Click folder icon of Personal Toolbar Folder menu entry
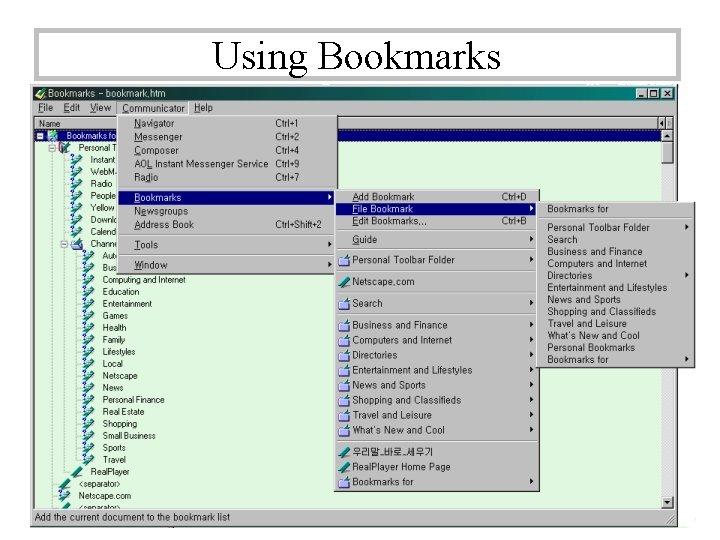 click(x=344, y=260)
